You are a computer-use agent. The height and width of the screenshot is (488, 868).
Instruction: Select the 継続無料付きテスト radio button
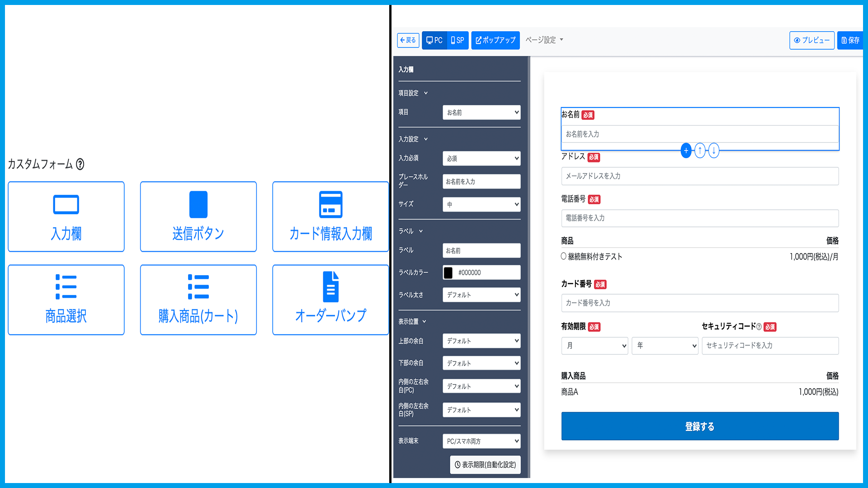[x=564, y=256]
